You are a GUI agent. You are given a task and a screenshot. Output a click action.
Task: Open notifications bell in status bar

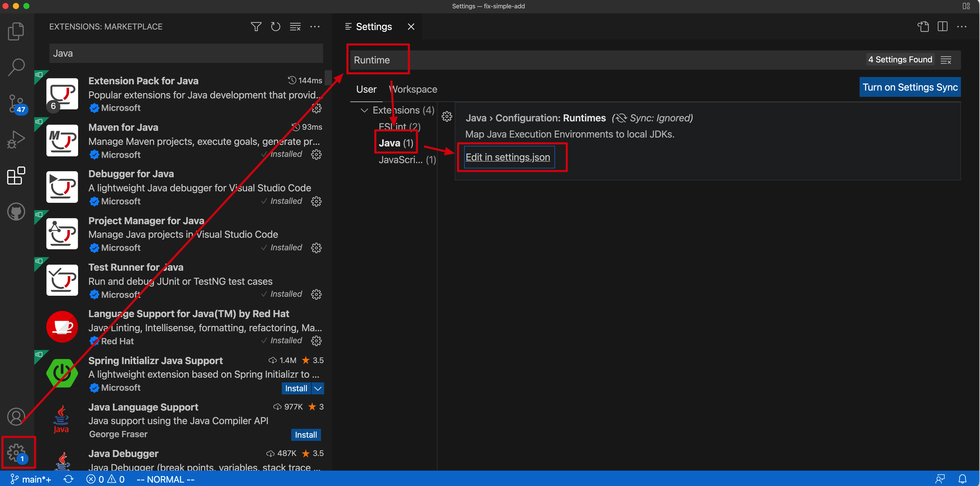pyautogui.click(x=962, y=479)
